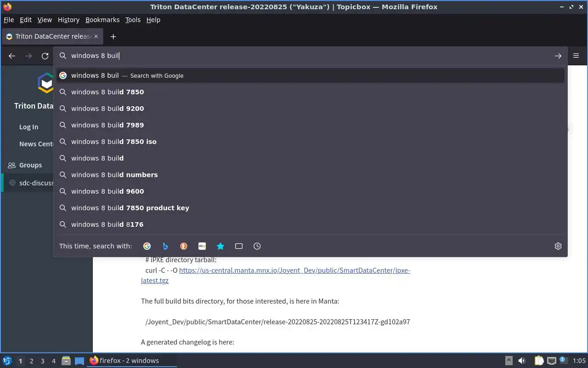The width and height of the screenshot is (588, 368).
Task: Open the sdc-discuss group entry
Action: 36,183
